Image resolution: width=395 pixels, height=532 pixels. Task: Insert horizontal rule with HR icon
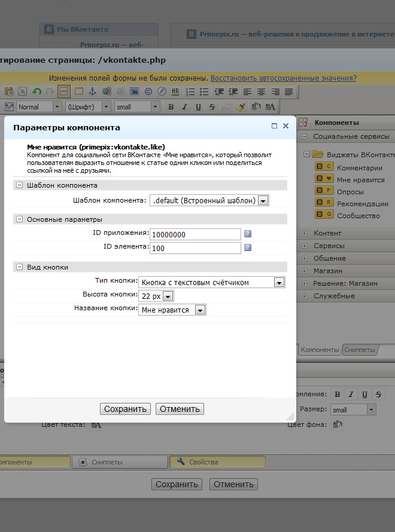(x=175, y=91)
